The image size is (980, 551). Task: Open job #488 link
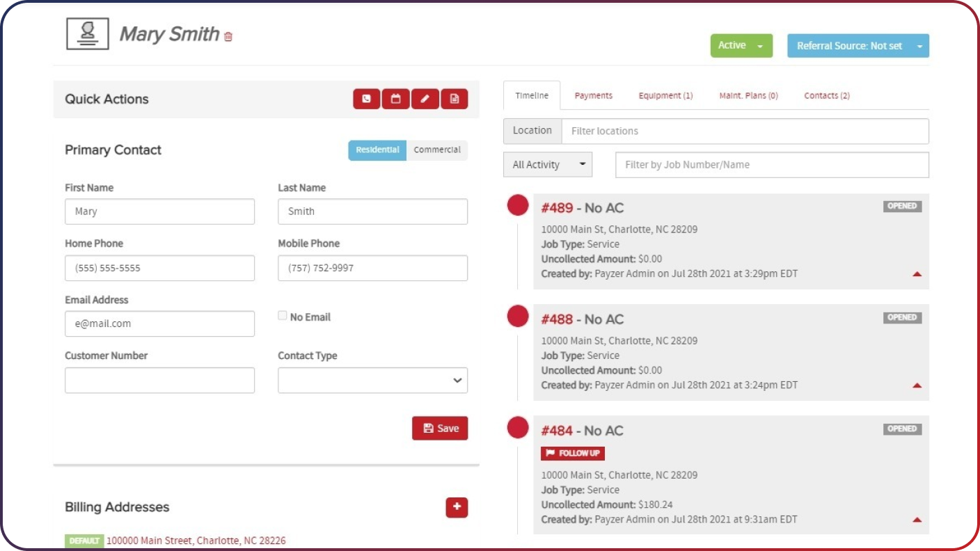pyautogui.click(x=557, y=319)
